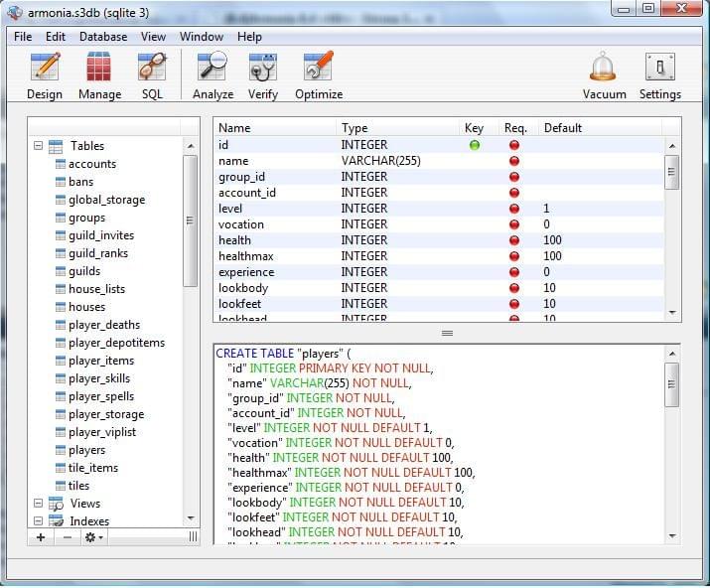Click the minus remove button below tree
The image size is (710, 588).
tap(68, 537)
